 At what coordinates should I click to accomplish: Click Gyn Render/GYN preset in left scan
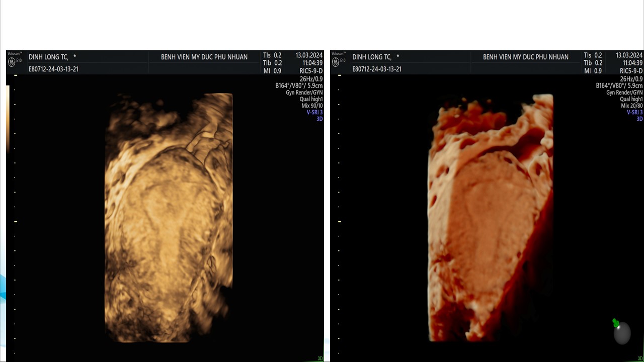pos(304,93)
